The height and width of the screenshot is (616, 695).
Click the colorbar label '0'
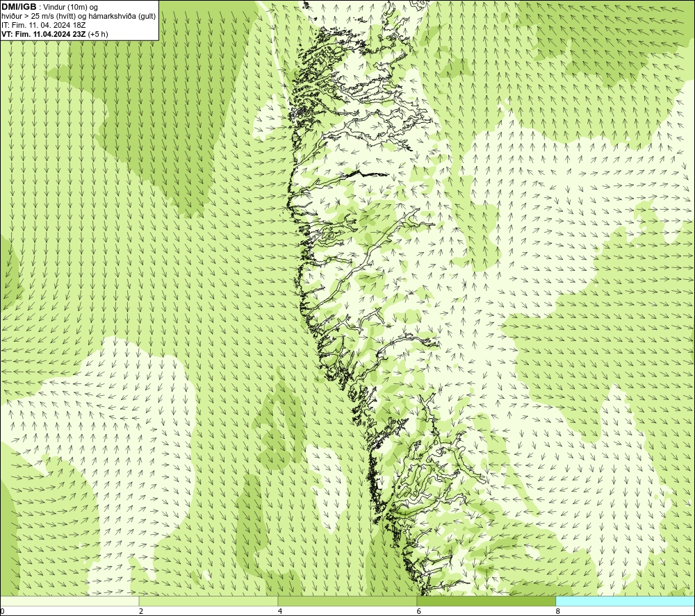pos(2,612)
